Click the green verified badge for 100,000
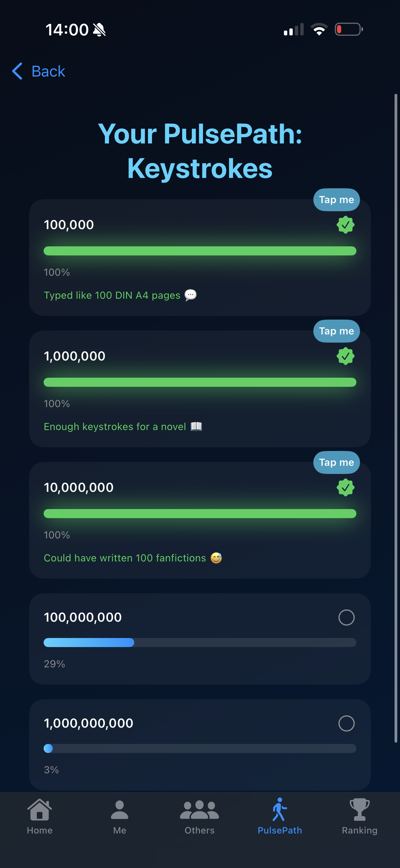The image size is (400, 868). (x=346, y=225)
